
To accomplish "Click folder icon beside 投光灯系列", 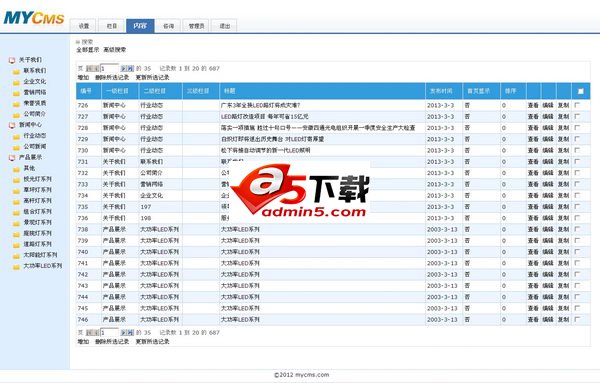I will tap(16, 179).
